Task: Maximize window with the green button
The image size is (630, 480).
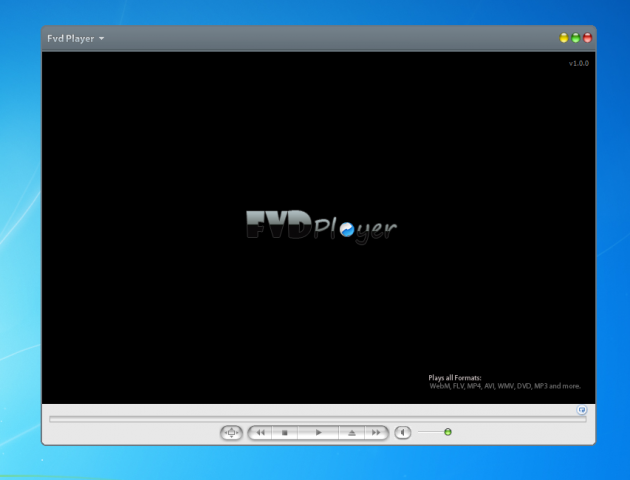Action: click(x=575, y=38)
